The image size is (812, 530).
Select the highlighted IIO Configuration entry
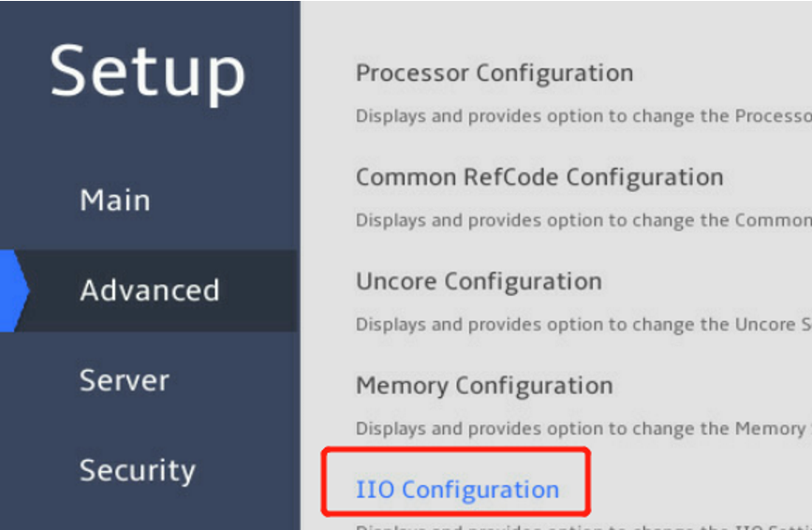click(457, 489)
